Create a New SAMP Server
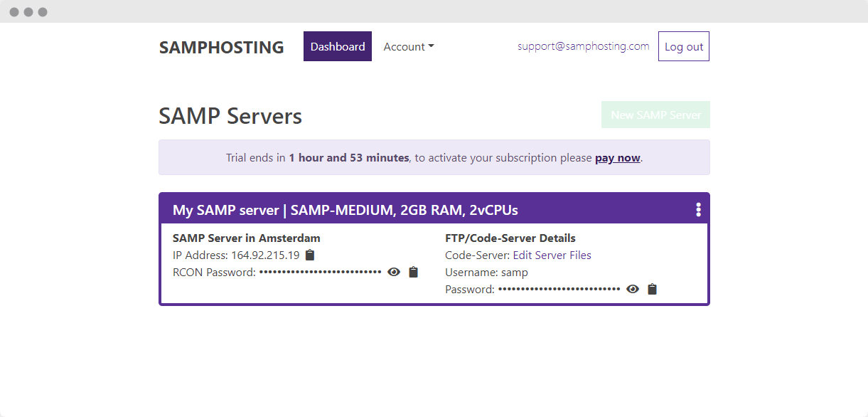The image size is (868, 417). [655, 115]
